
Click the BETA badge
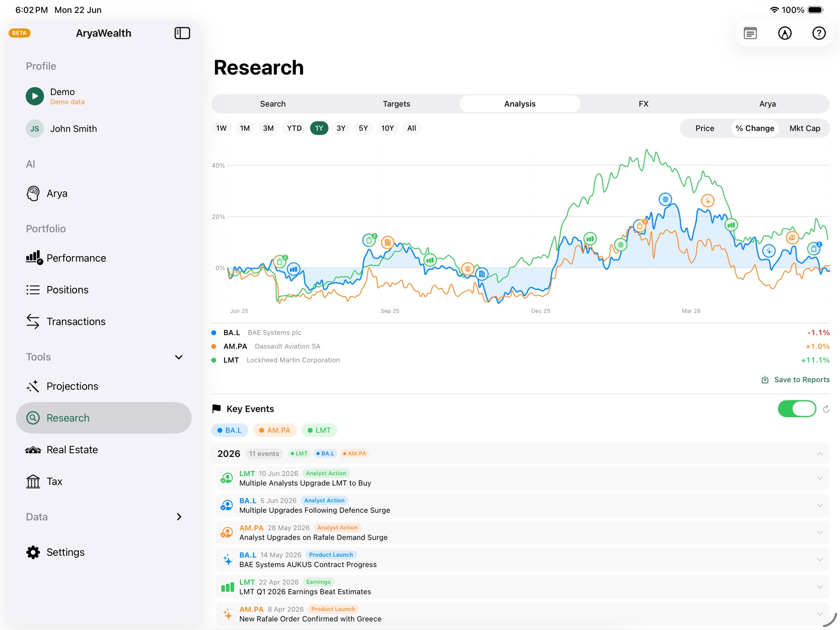click(x=20, y=33)
